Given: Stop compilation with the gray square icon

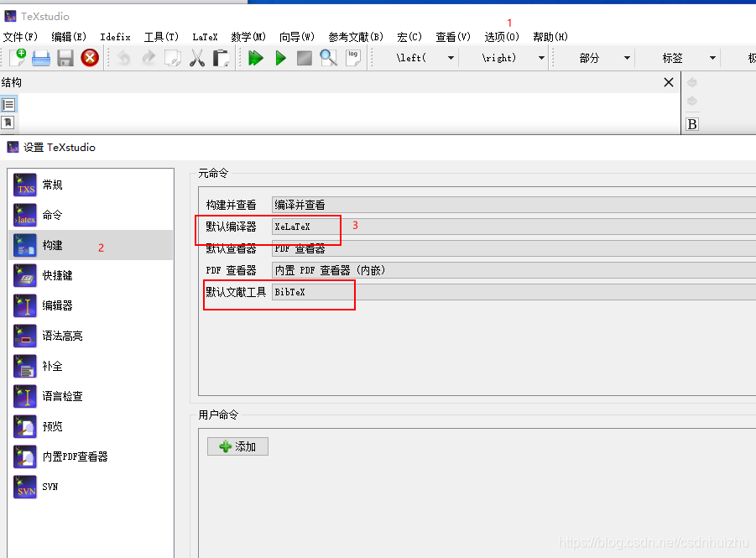Looking at the screenshot, I should [305, 58].
